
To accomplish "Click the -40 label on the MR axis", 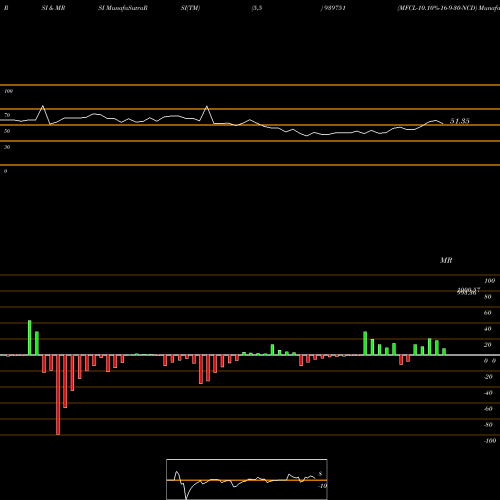I will pos(488,393).
